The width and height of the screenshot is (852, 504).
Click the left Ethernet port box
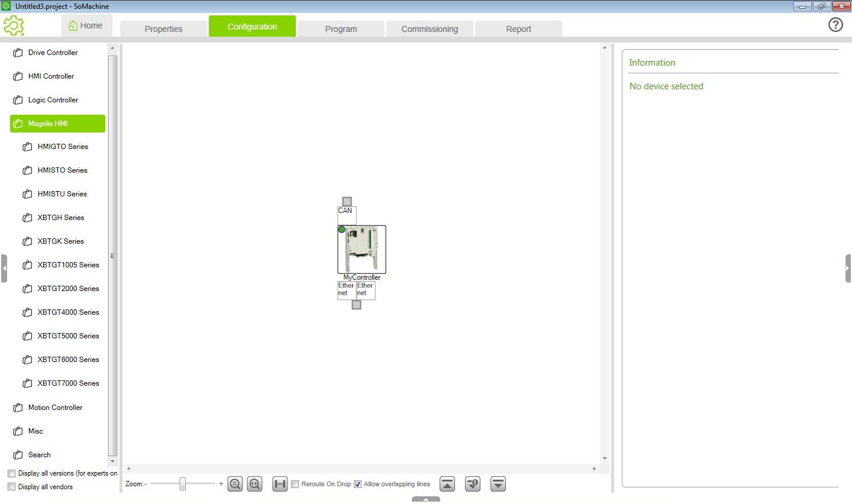pyautogui.click(x=347, y=290)
